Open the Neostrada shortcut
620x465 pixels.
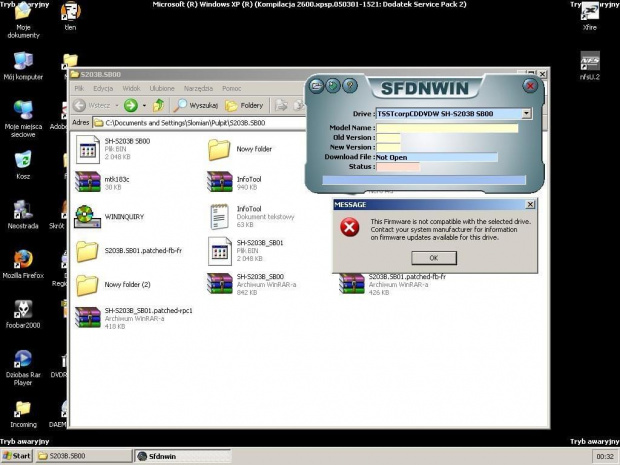coord(23,215)
